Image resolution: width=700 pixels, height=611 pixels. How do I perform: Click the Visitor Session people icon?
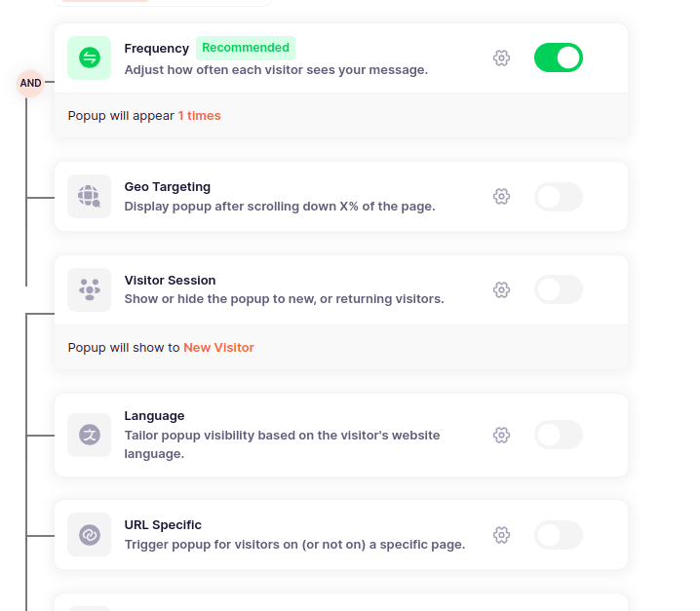point(90,290)
